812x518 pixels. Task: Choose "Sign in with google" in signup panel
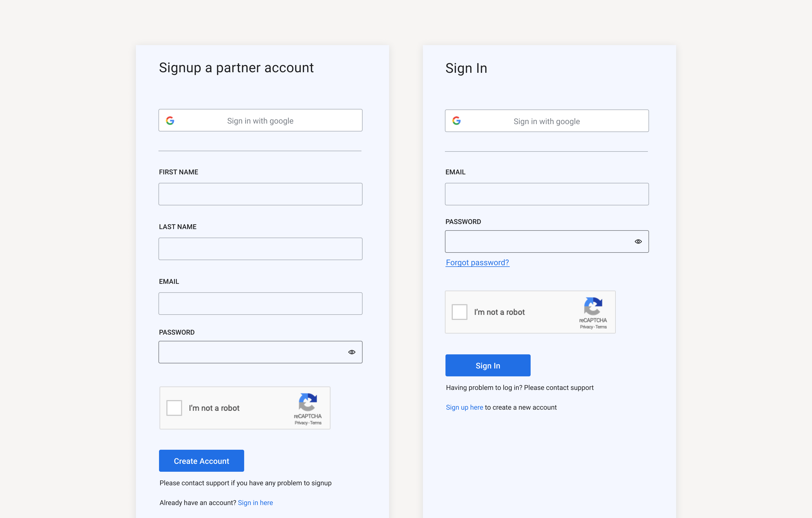[x=260, y=120]
